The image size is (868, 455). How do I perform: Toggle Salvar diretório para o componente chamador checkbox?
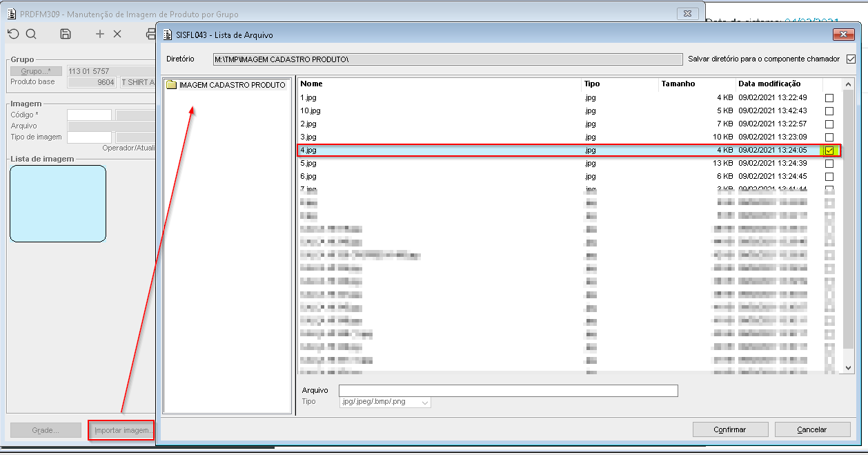click(x=851, y=59)
